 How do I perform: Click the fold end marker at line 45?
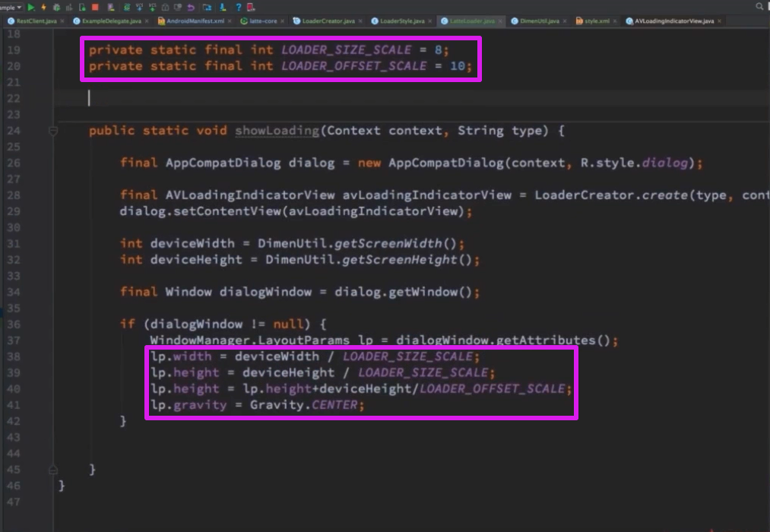[53, 470]
